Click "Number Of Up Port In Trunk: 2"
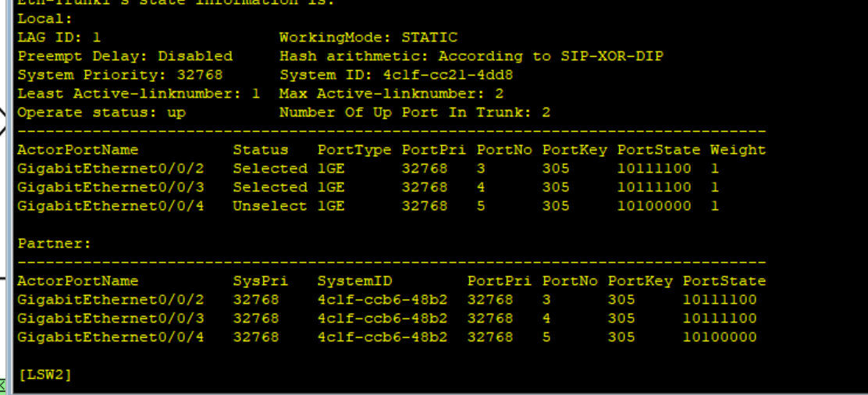This screenshot has width=868, height=395. [x=415, y=112]
